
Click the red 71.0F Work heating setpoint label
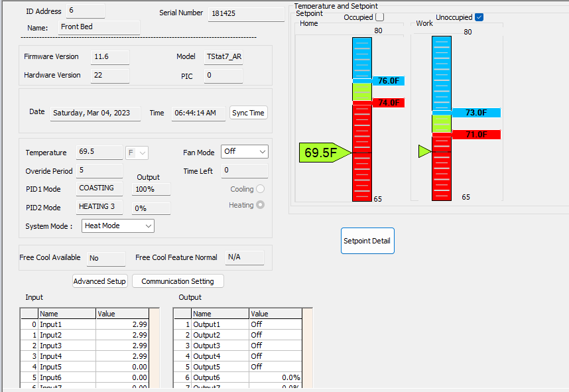click(x=475, y=135)
